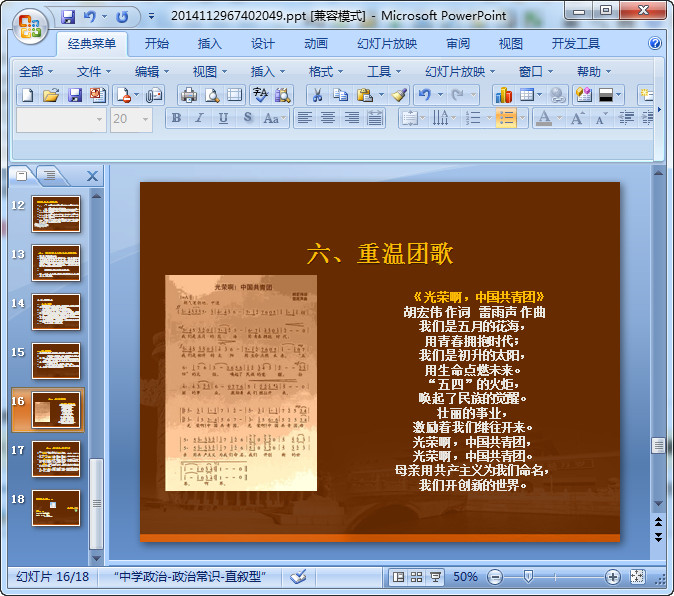Viewport: 674px width, 596px height.
Task: Click spell check status icon in status bar
Action: pos(298,577)
